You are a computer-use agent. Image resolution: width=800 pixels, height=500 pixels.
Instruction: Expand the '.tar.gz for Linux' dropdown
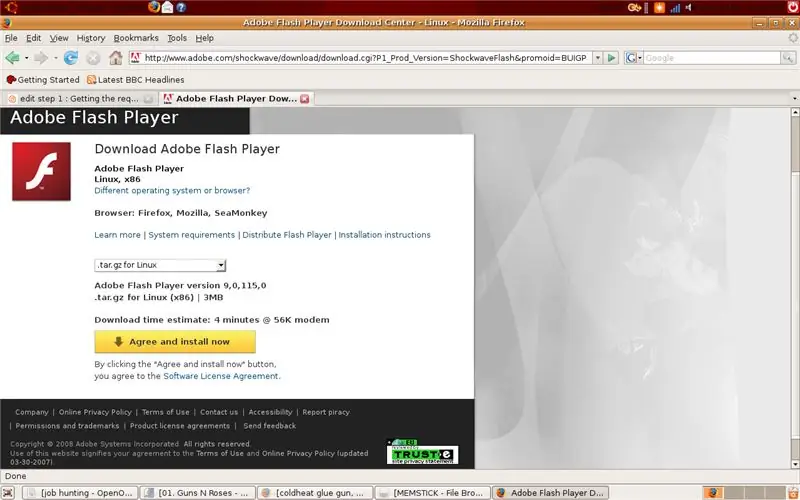(160, 265)
